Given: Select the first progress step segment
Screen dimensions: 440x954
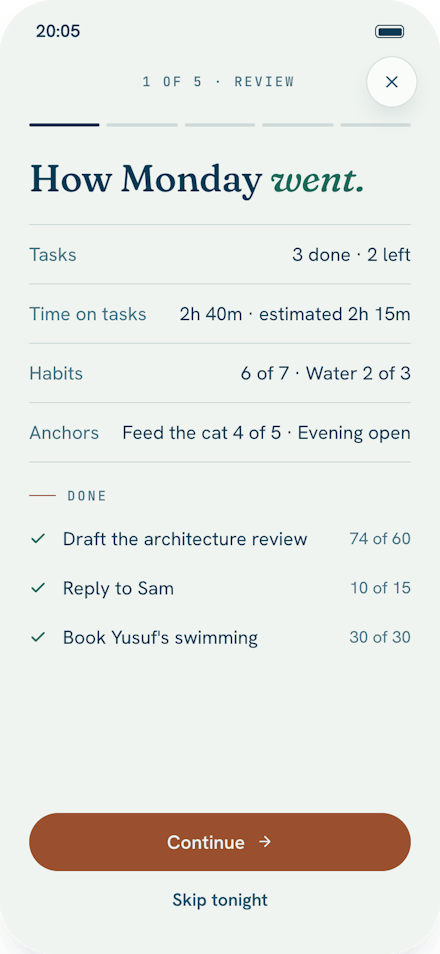Looking at the screenshot, I should click(65, 125).
